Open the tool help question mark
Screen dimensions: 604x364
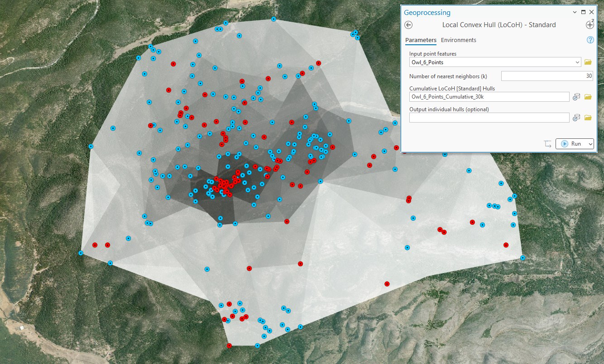[x=590, y=40]
